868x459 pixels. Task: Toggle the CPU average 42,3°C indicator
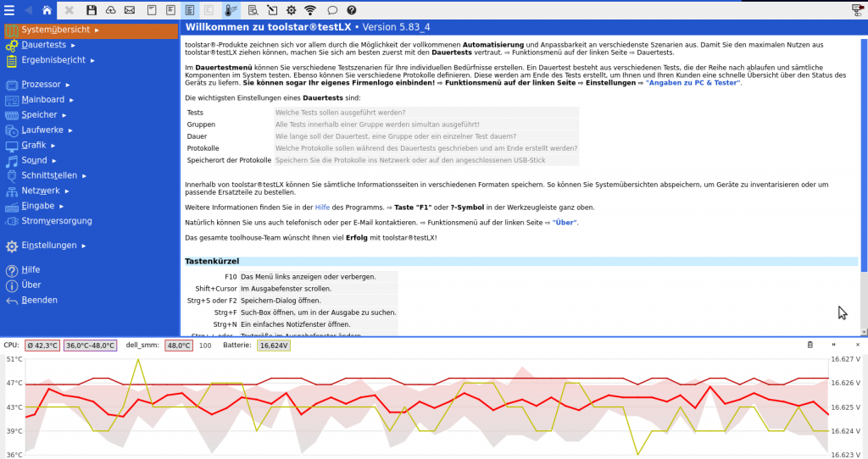click(x=42, y=346)
